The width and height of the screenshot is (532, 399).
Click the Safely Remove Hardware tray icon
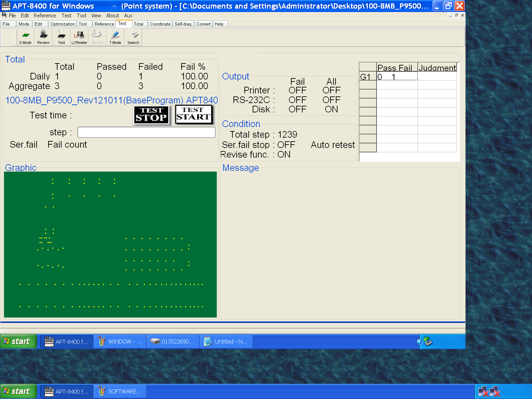point(428,341)
